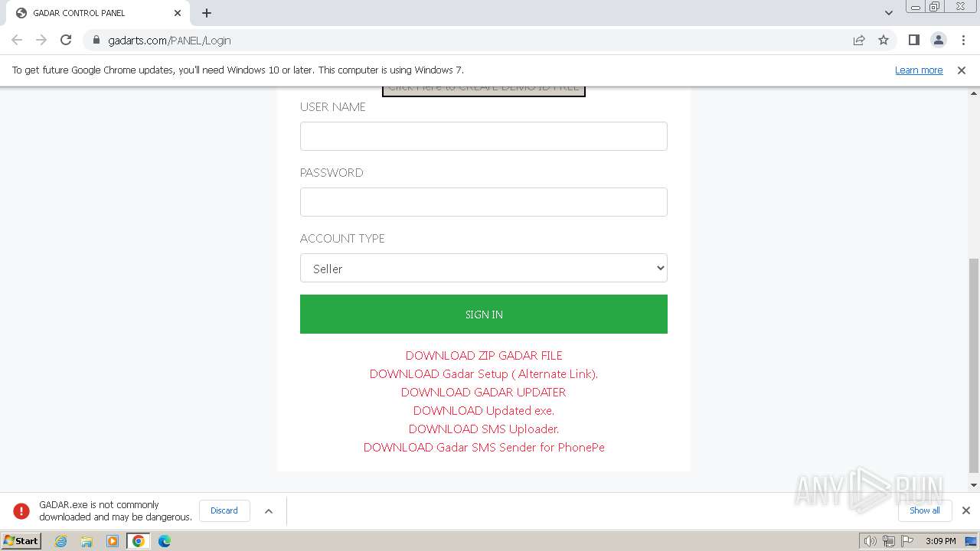Open Internet Explorer from taskbar
This screenshot has width=980, height=551.
tap(60, 540)
